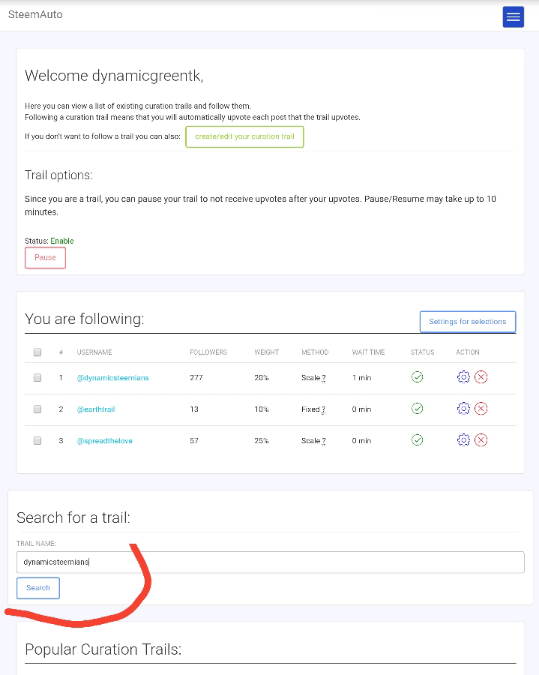The width and height of the screenshot is (539, 675).
Task: Open the hamburger navigation menu
Action: pos(513,17)
